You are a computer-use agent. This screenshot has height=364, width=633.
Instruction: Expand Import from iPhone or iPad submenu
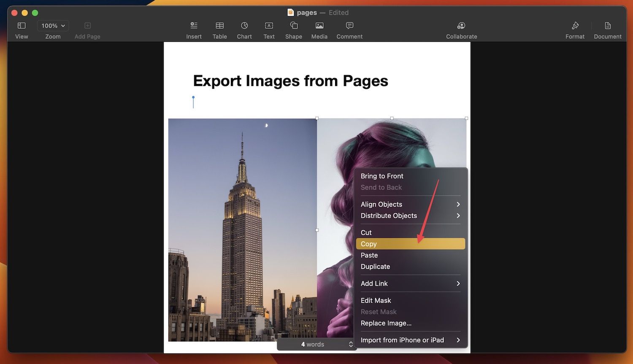tap(410, 340)
